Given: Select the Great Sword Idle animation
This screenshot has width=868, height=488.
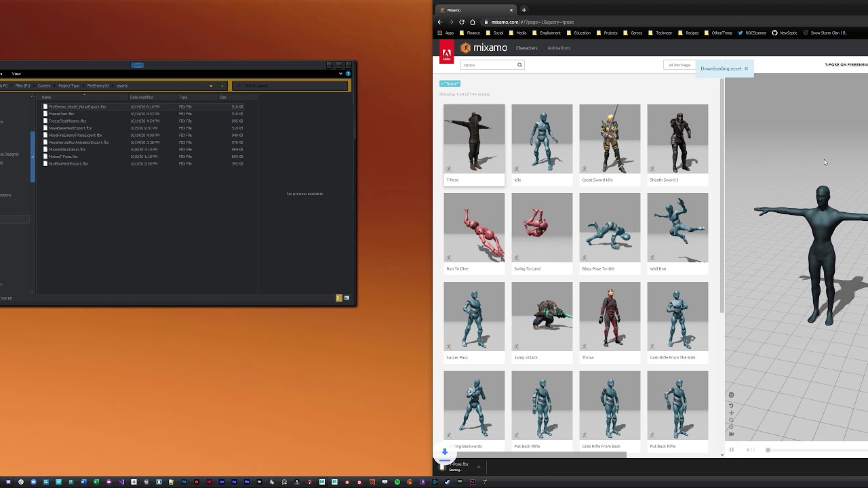Looking at the screenshot, I should (610, 144).
